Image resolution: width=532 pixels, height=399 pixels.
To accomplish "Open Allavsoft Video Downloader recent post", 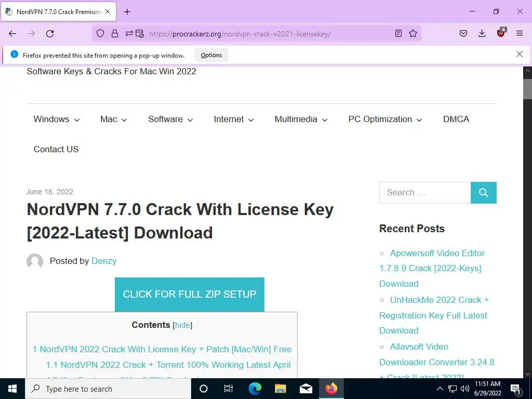I will [436, 361].
